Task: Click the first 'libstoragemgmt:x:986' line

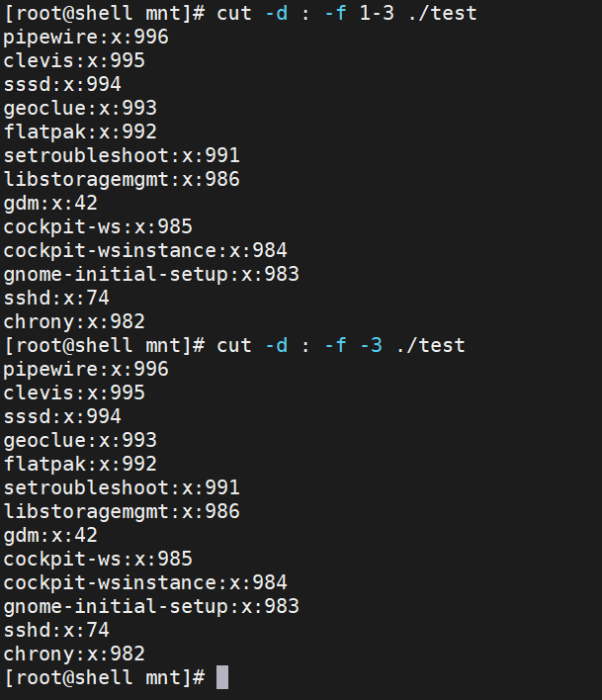Action: pyautogui.click(x=122, y=180)
